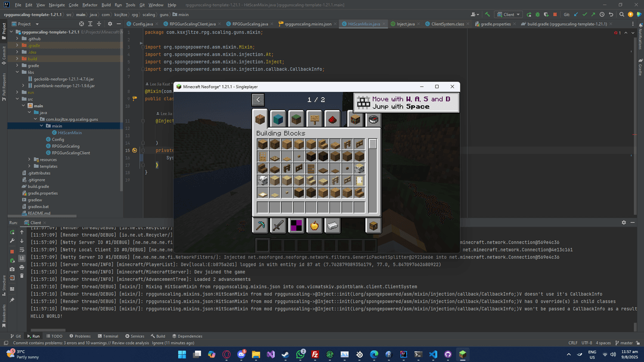Toggle scroll to end in Run console
Viewport: 644px width, 362px height.
coord(22,258)
